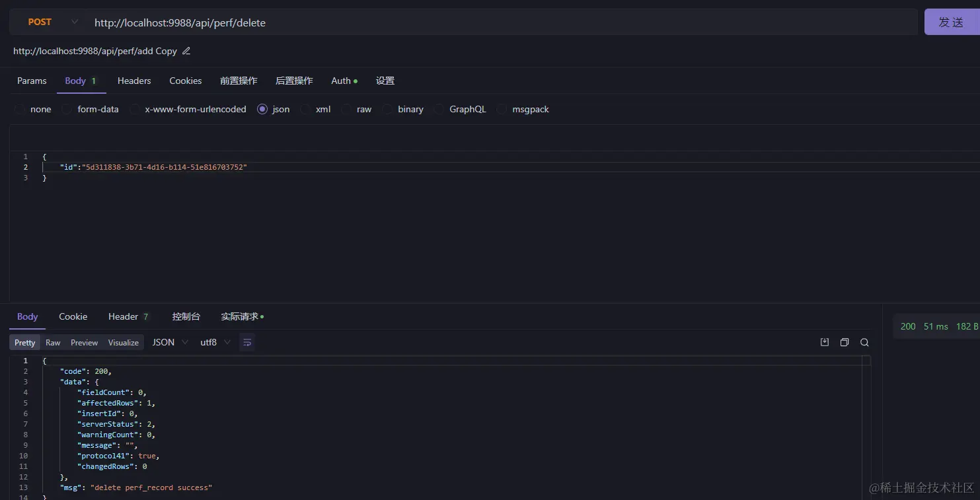This screenshot has width=980, height=500.
Task: Open the response Cookie tab
Action: coord(73,316)
